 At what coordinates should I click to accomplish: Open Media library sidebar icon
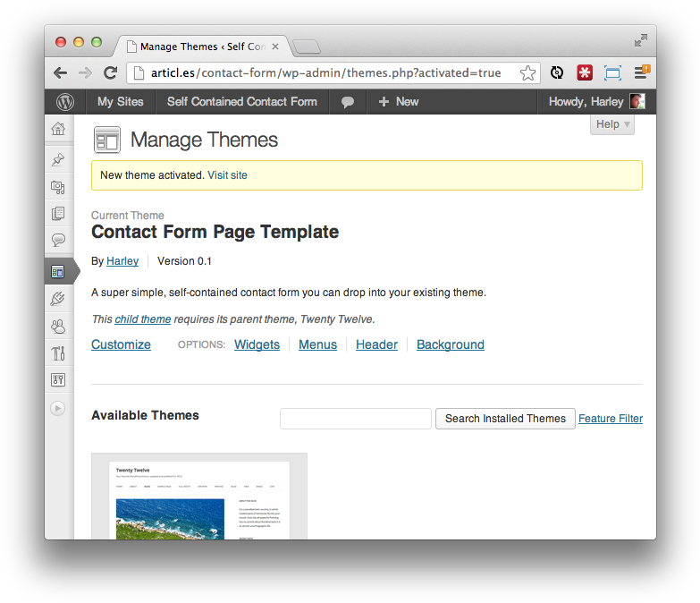click(58, 187)
